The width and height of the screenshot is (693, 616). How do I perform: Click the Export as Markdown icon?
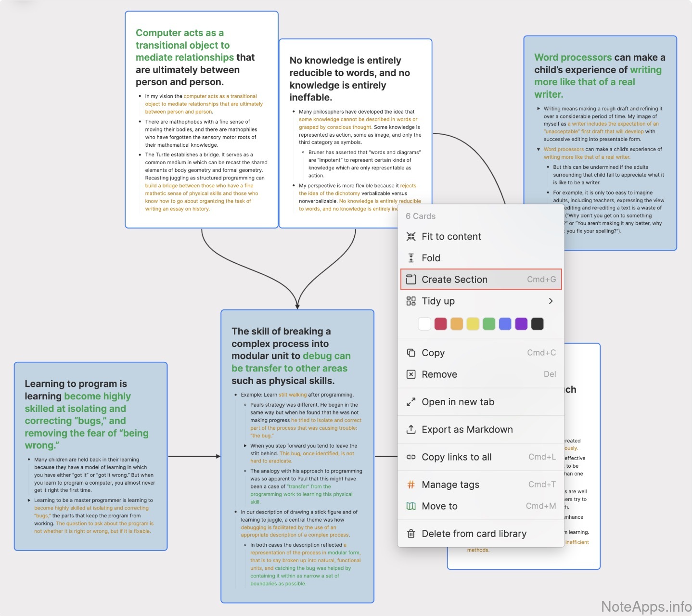411,429
